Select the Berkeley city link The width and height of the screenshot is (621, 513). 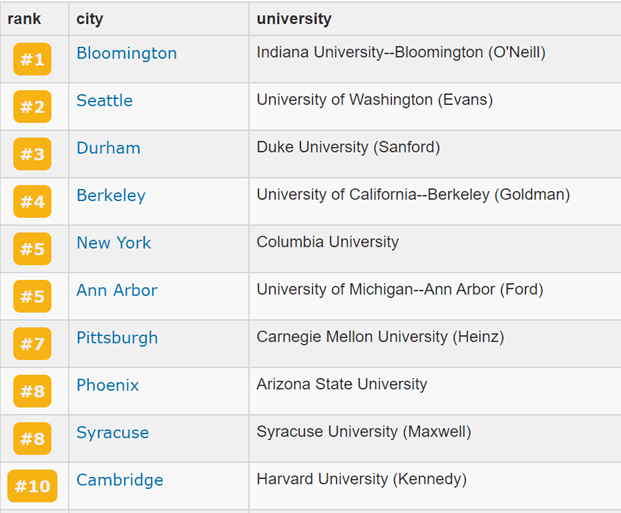click(111, 196)
